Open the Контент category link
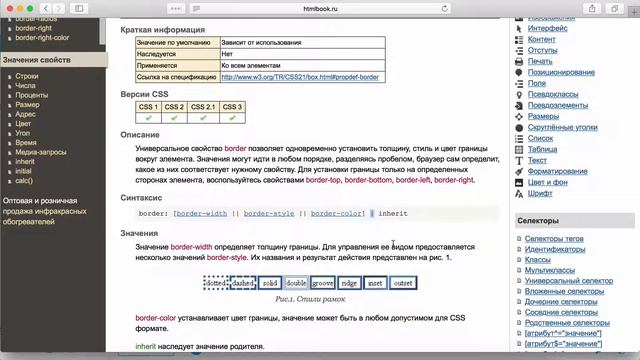The height and width of the screenshot is (360, 640). 542,39
